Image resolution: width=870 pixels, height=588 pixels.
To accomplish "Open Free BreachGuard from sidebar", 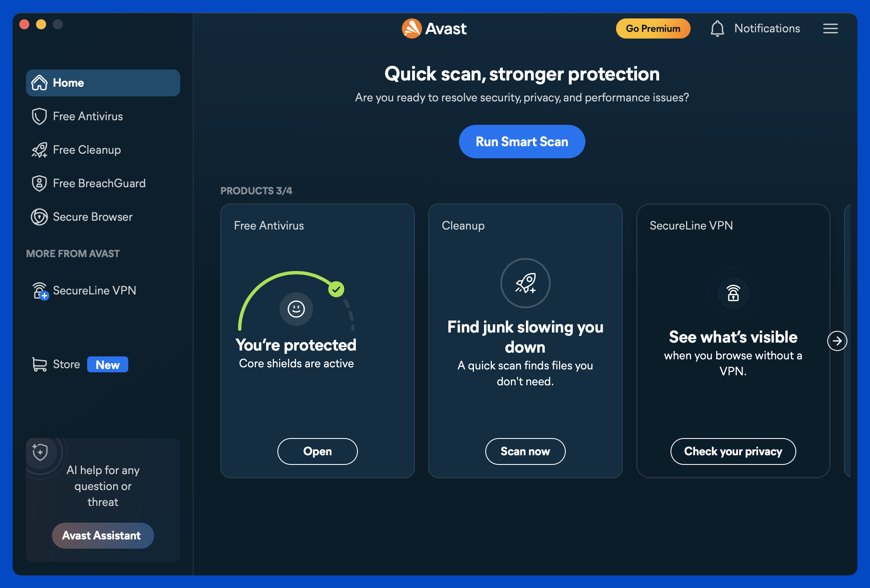I will click(103, 183).
